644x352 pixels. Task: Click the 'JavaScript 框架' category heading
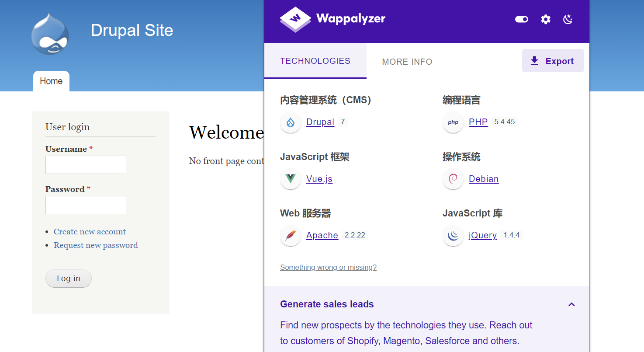[x=315, y=157]
